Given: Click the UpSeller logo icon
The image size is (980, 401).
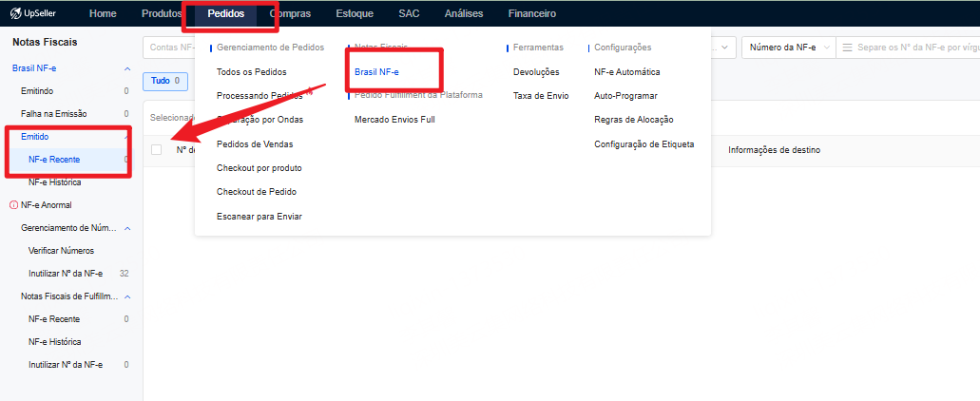Looking at the screenshot, I should point(15,14).
